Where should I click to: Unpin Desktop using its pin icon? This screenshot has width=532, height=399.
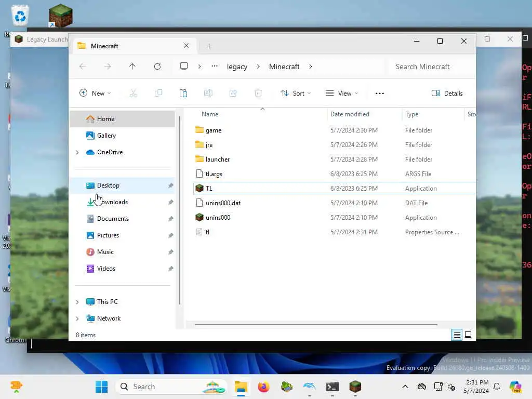pos(170,185)
